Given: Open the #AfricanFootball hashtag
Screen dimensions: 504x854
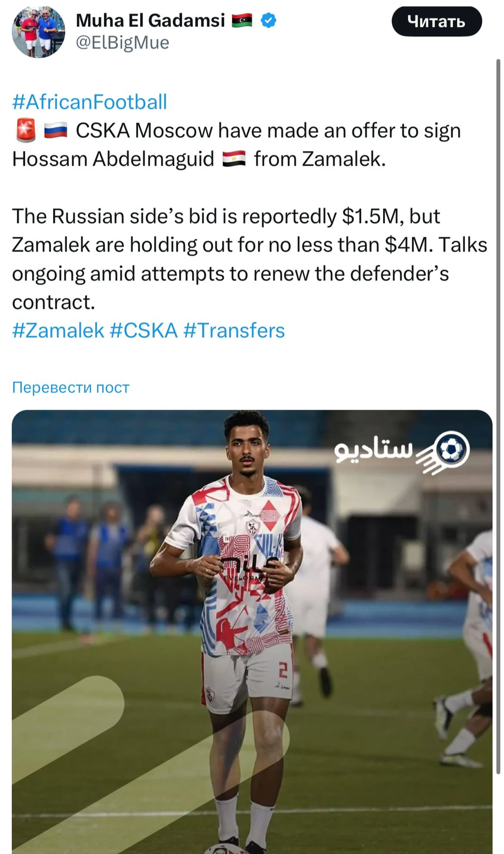Looking at the screenshot, I should click(90, 102).
